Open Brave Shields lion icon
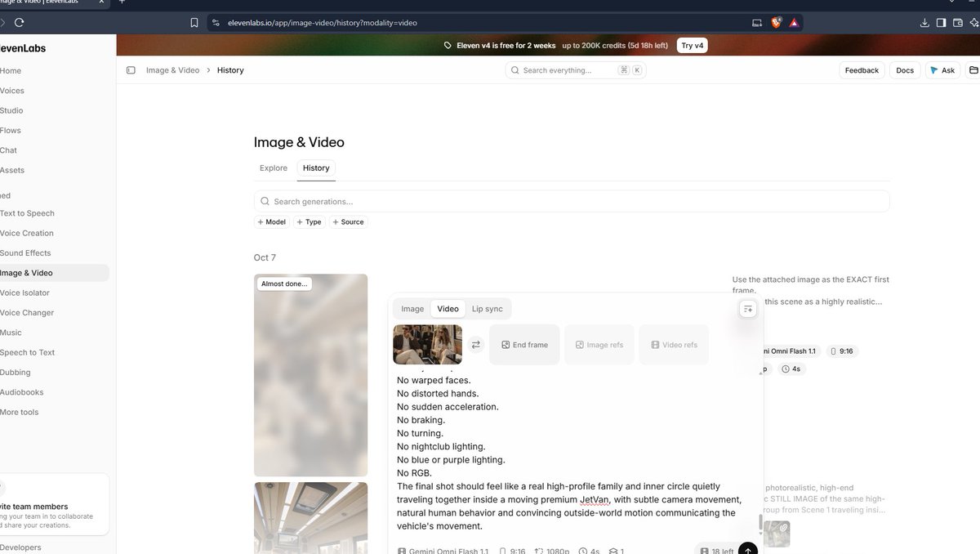 click(776, 22)
